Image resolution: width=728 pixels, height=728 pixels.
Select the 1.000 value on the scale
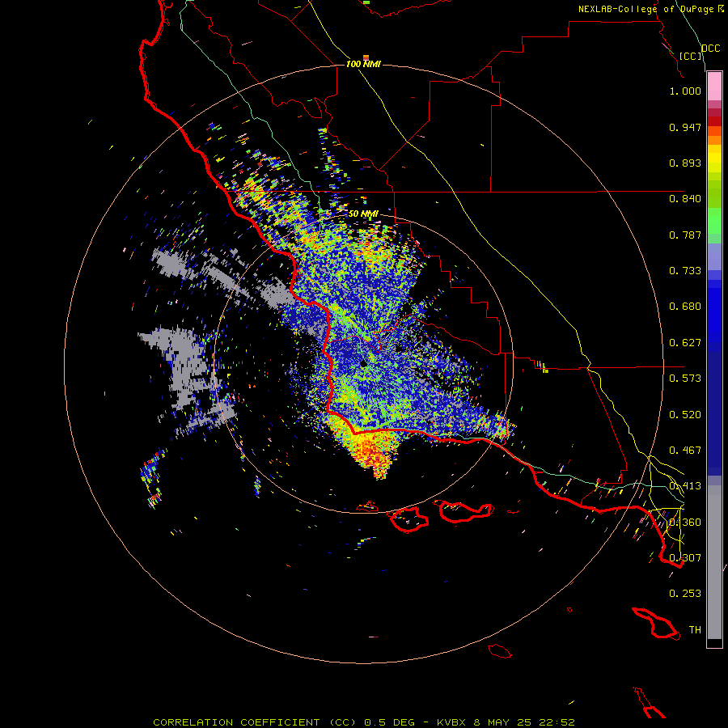(x=685, y=91)
